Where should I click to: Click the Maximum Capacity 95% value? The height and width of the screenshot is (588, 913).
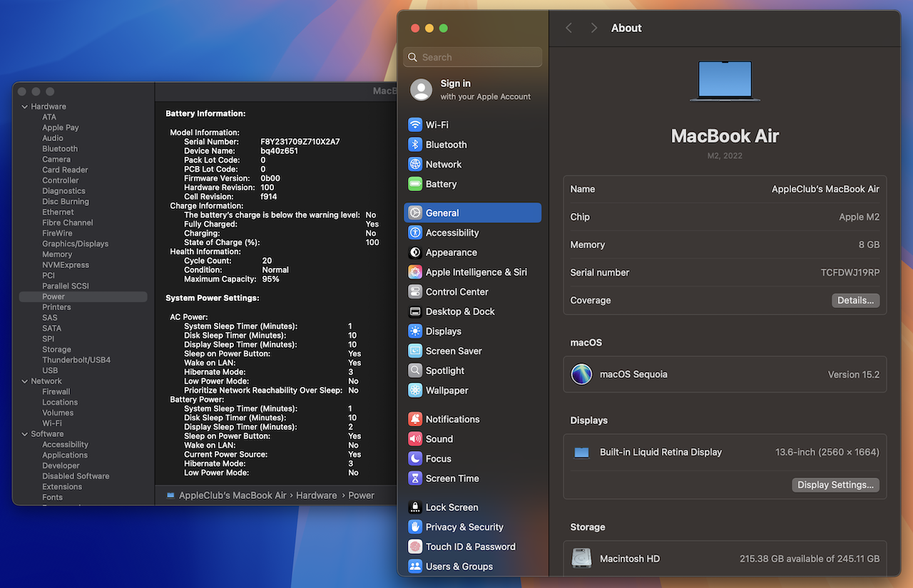pos(270,279)
